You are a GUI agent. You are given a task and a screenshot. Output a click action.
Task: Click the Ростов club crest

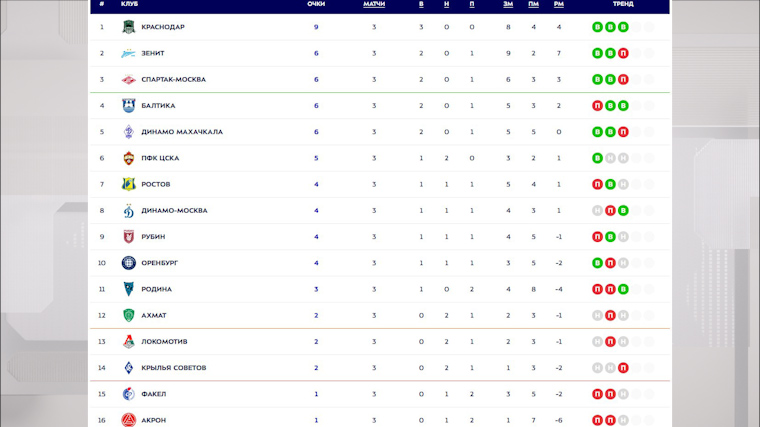coord(128,184)
